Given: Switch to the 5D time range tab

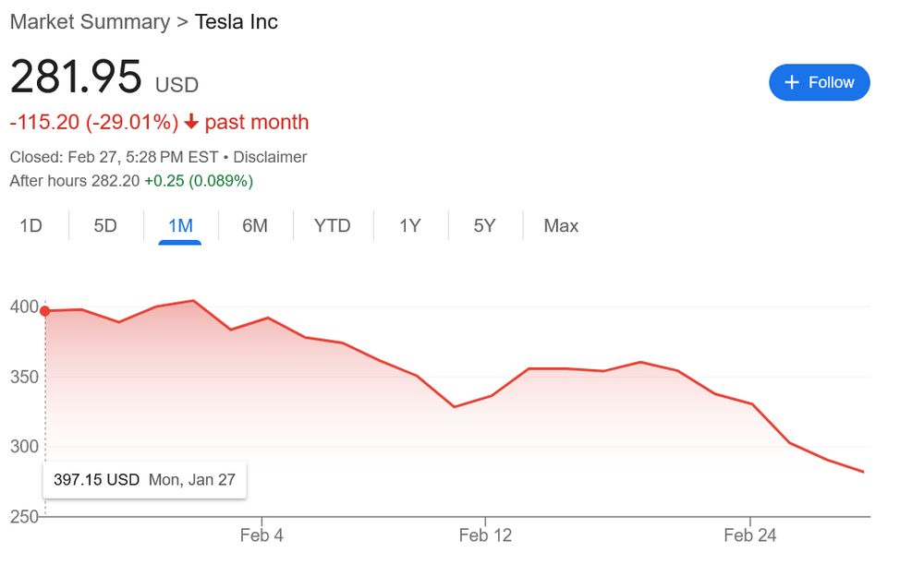Looking at the screenshot, I should pos(105,226).
